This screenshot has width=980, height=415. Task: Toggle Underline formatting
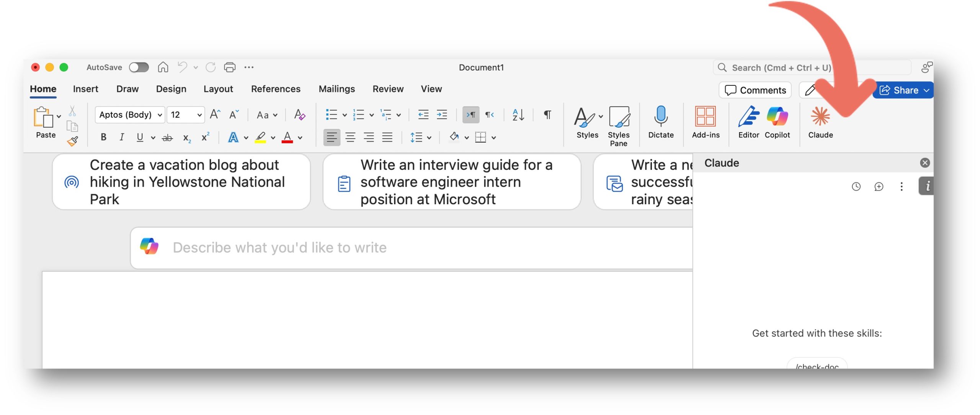click(x=140, y=137)
